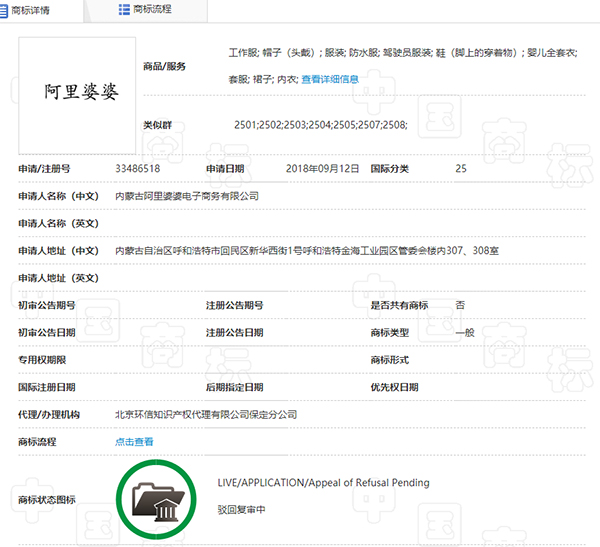
Task: Click the 优先权日期 label
Action: (x=394, y=387)
